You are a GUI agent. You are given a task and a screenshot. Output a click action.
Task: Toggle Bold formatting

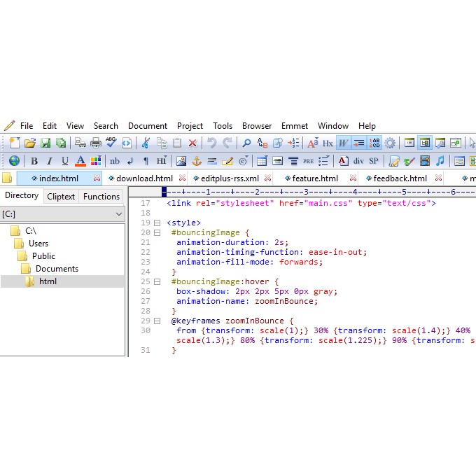pyautogui.click(x=34, y=161)
